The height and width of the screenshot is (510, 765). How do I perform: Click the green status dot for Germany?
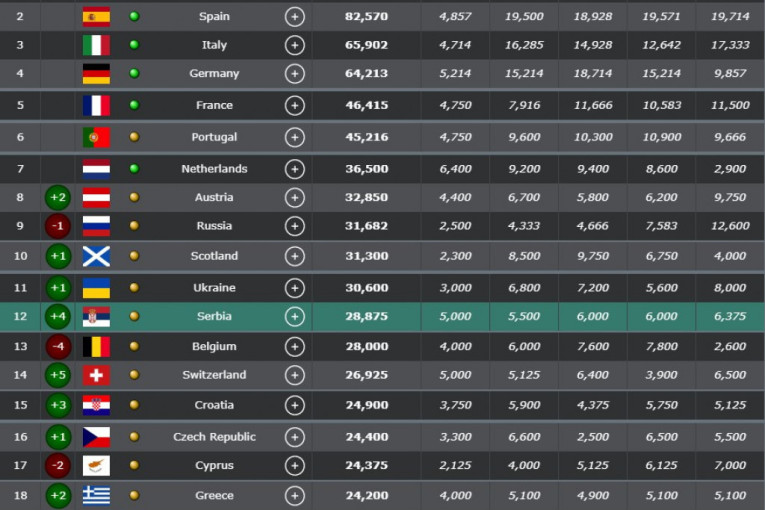tap(134, 74)
